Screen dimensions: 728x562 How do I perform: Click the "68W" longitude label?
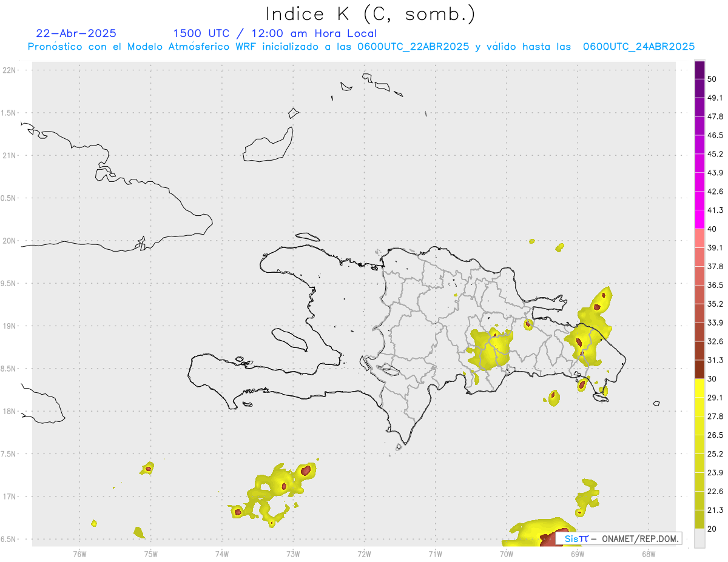pos(648,554)
